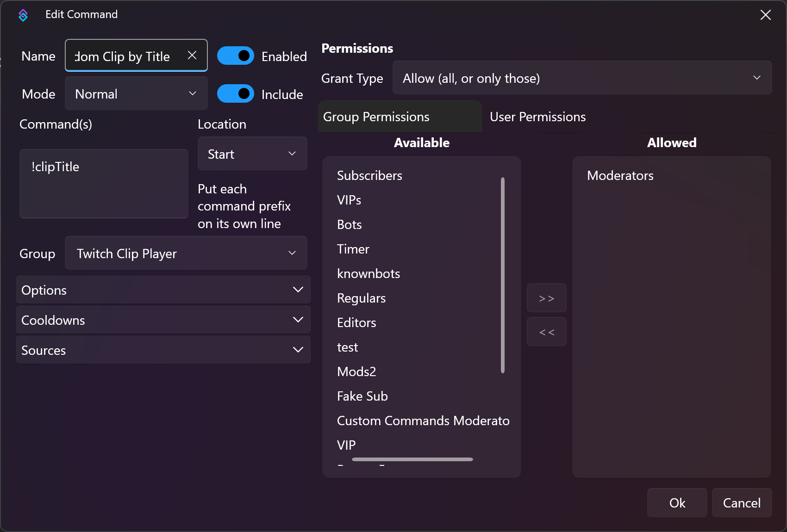This screenshot has width=787, height=532.
Task: Switch to the User Permissions tab
Action: (537, 117)
